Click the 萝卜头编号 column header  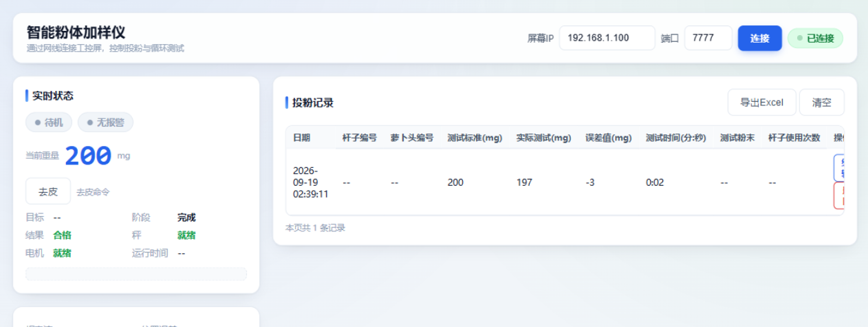(412, 138)
